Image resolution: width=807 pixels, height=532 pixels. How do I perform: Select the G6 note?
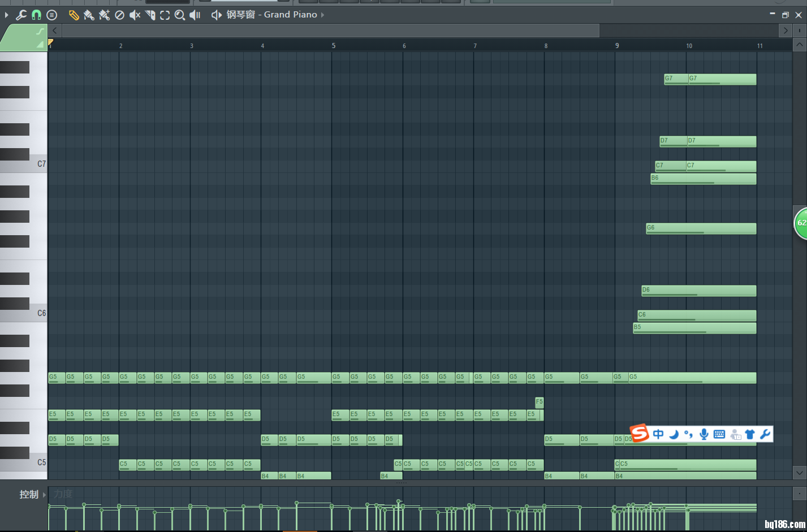click(x=701, y=228)
